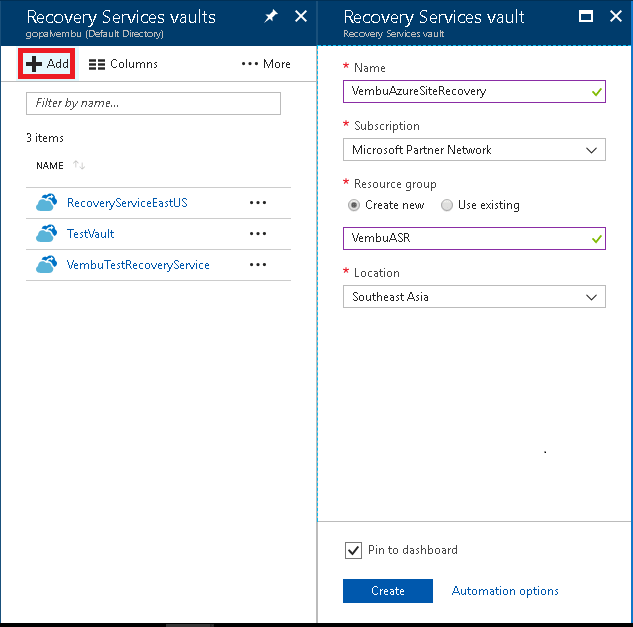This screenshot has height=627, width=633.
Task: Click the Create button
Action: point(388,591)
